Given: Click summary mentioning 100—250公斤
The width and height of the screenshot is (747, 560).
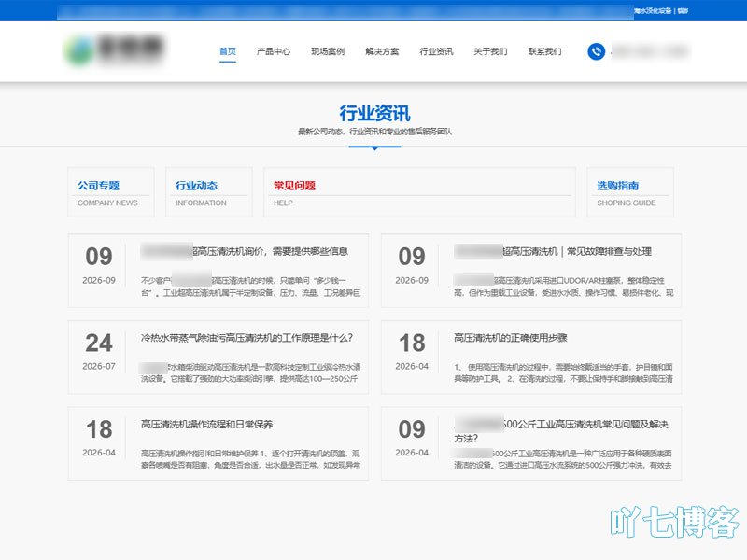Looking at the screenshot, I should coord(250,372).
